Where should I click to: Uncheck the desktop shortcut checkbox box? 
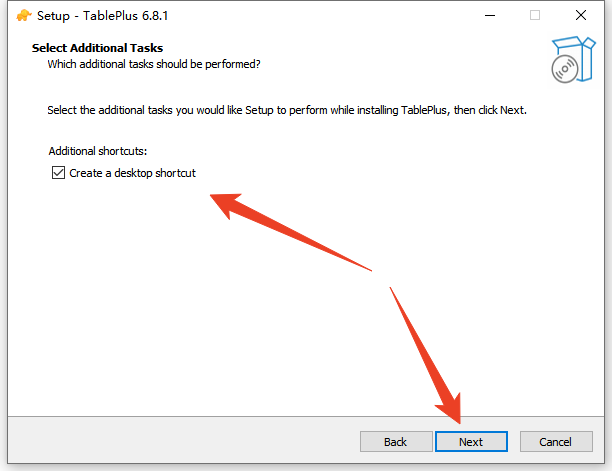point(57,173)
